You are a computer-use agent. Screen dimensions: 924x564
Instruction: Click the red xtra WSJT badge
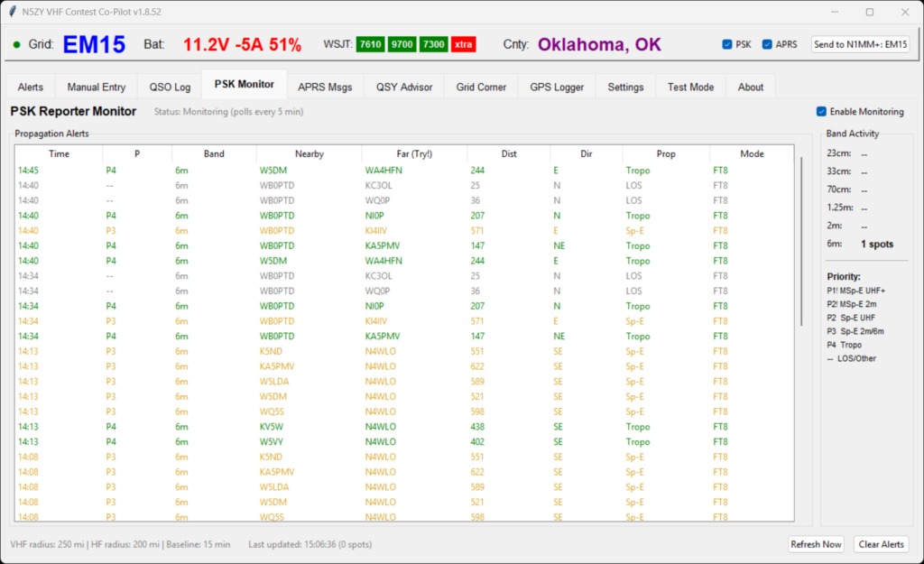464,44
